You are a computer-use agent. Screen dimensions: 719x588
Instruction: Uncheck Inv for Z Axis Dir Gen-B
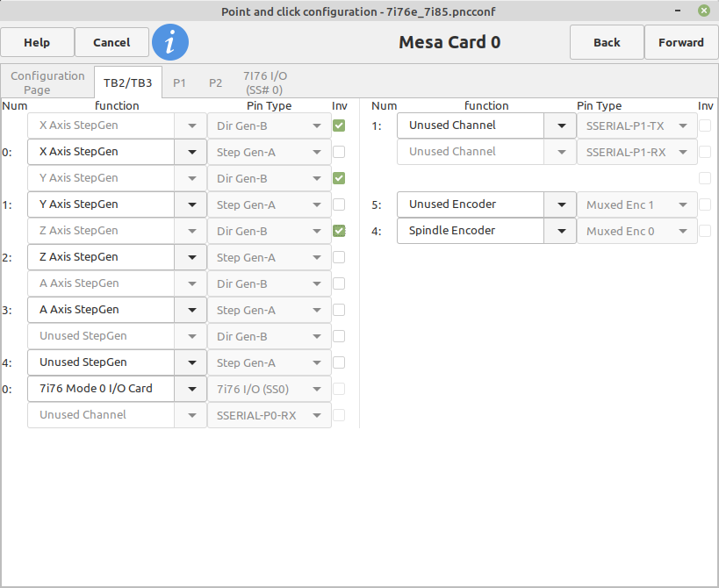click(339, 231)
